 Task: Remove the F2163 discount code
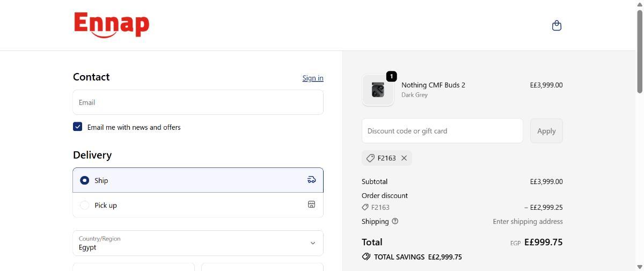tap(404, 158)
